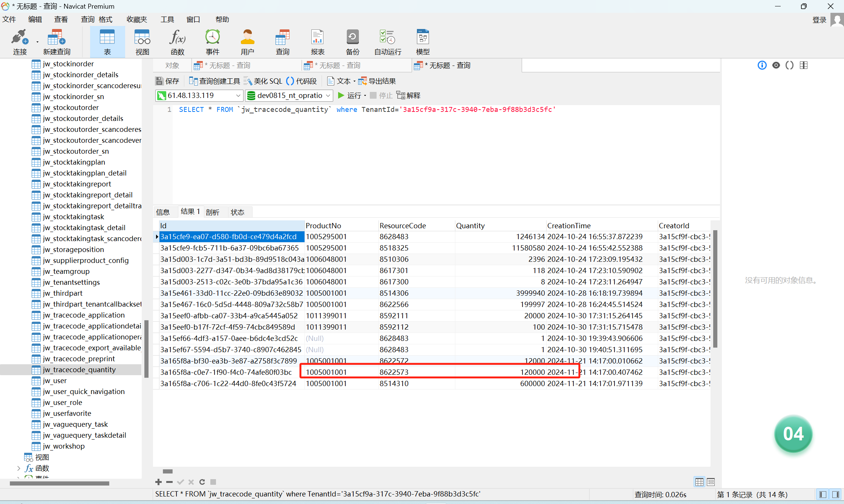Click Beautify SQL (美化 SQL)
The height and width of the screenshot is (504, 844).
pyautogui.click(x=263, y=81)
